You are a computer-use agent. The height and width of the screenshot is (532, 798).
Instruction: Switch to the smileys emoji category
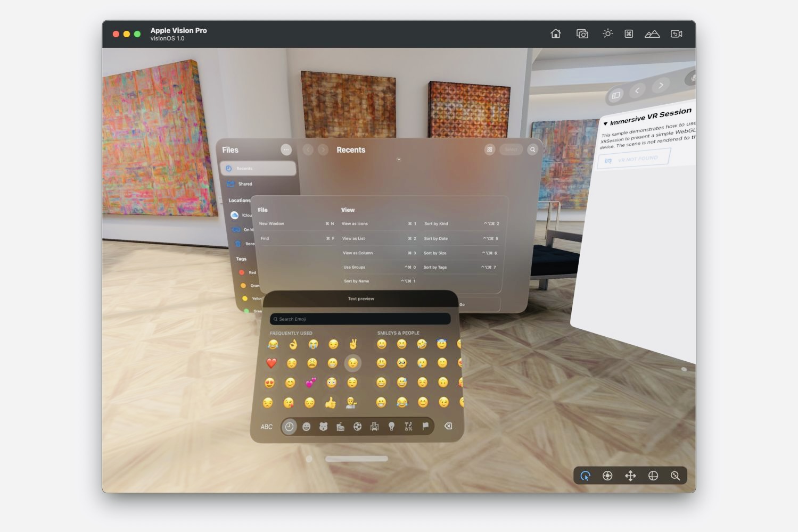(306, 427)
